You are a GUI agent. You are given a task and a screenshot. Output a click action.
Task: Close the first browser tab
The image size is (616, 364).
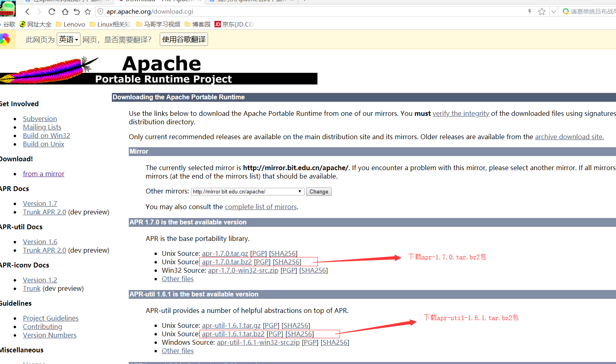(x=107, y=1)
